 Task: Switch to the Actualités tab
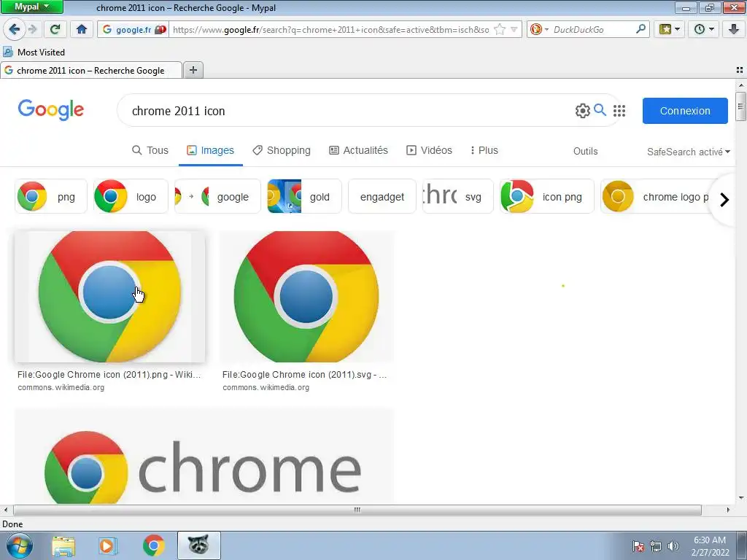pos(359,150)
